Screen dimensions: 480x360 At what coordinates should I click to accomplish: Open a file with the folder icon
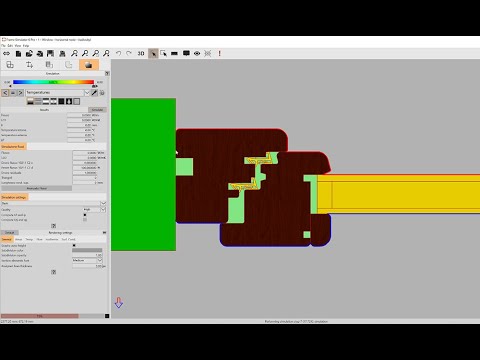coord(29,53)
